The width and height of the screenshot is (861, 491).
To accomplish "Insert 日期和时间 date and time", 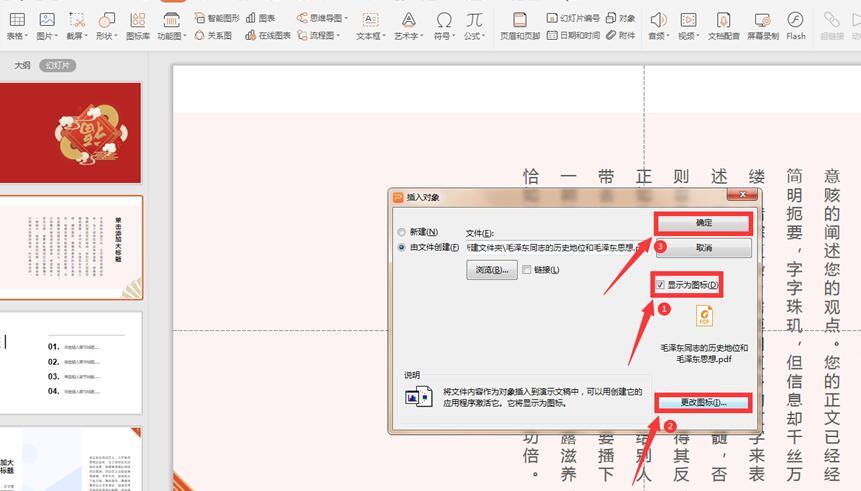I will 573,35.
